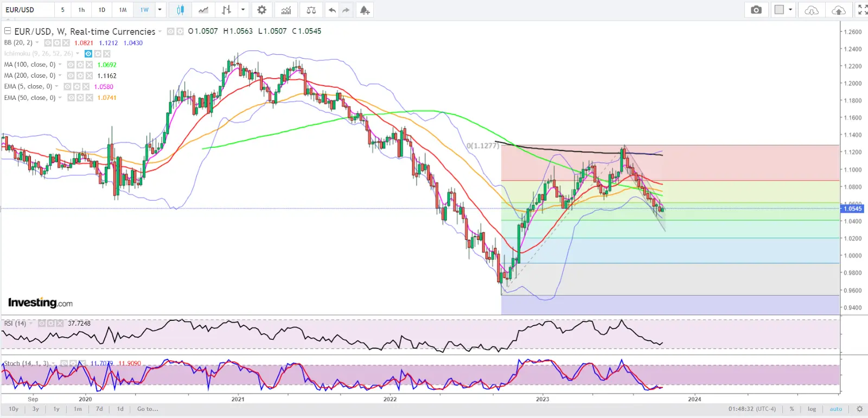Select the 1W timeframe

coord(144,10)
